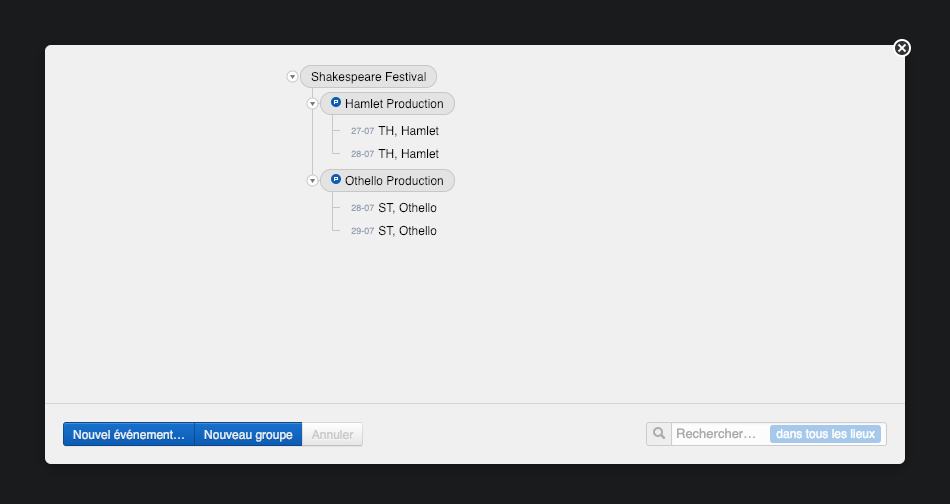
Task: Collapse the Shakespeare Festival group
Action: (x=292, y=77)
